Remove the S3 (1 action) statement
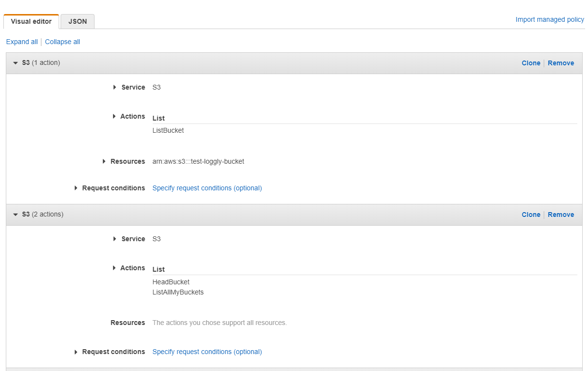 [x=560, y=63]
